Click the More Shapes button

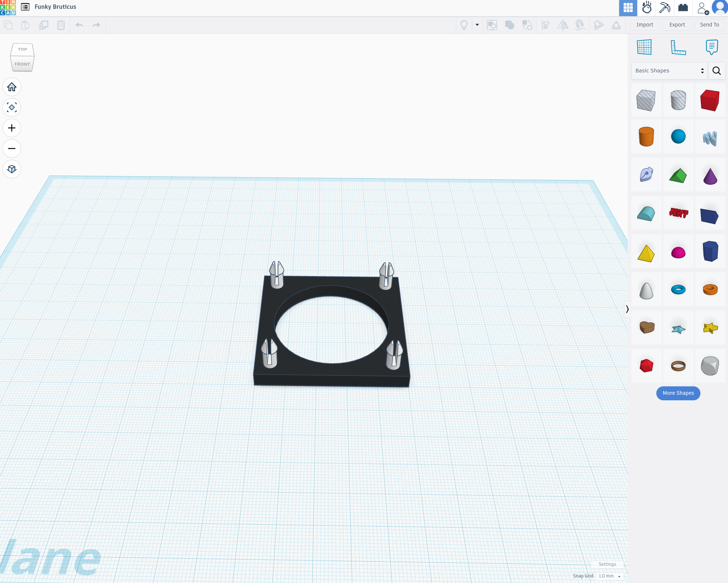tap(678, 393)
